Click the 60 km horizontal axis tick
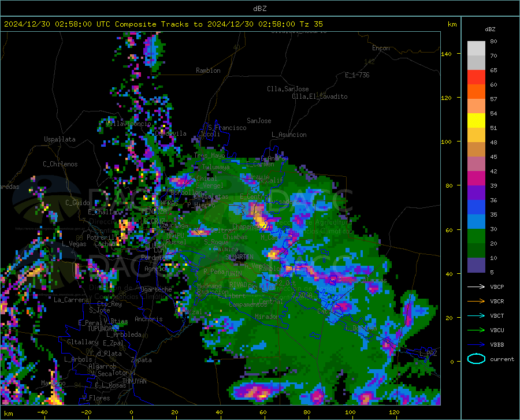The height and width of the screenshot is (420, 520). 263,412
